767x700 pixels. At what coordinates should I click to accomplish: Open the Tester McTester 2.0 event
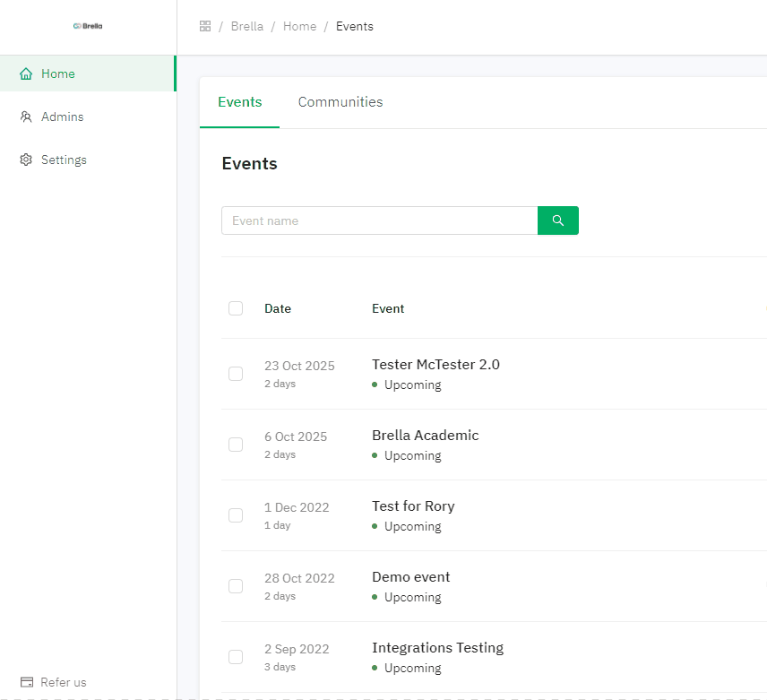point(435,365)
